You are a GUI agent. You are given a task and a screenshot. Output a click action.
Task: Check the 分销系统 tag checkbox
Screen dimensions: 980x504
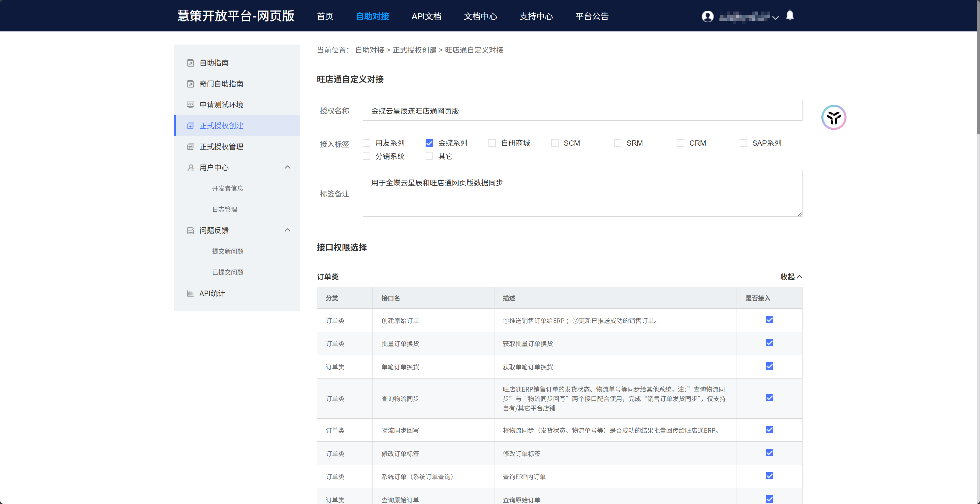366,156
